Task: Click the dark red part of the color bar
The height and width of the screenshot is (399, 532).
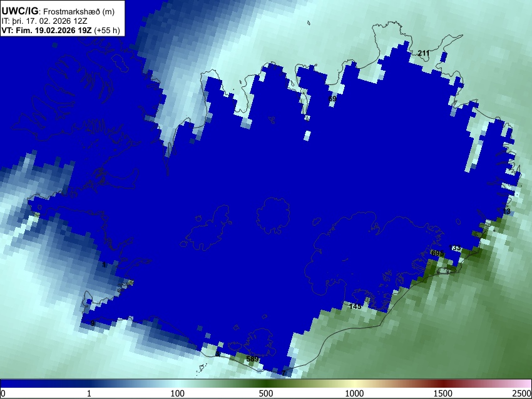Action: pyautogui.click(x=443, y=383)
